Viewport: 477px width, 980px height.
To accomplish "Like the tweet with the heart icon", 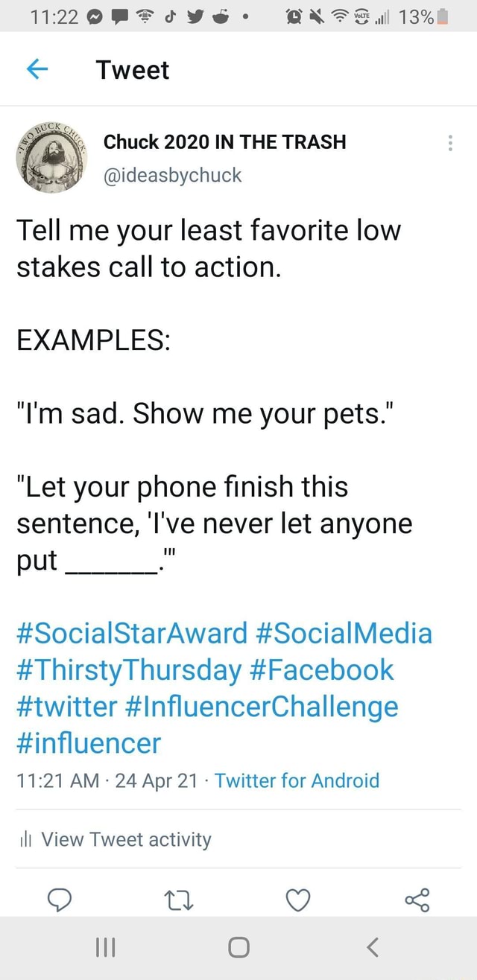I will [x=298, y=900].
